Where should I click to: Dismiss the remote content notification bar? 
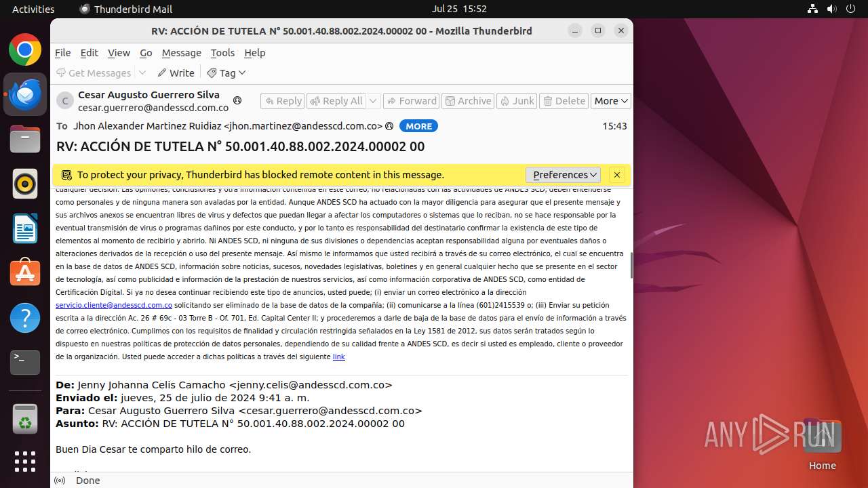[x=617, y=175]
